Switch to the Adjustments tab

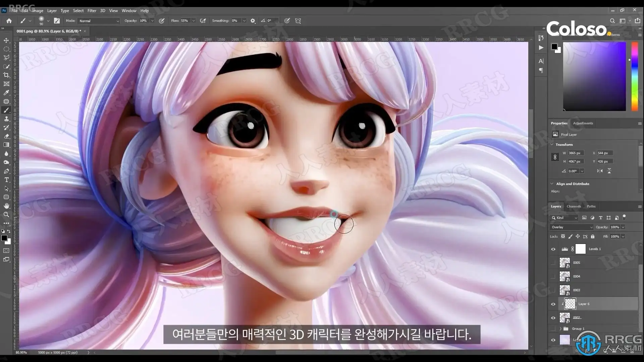pos(583,123)
